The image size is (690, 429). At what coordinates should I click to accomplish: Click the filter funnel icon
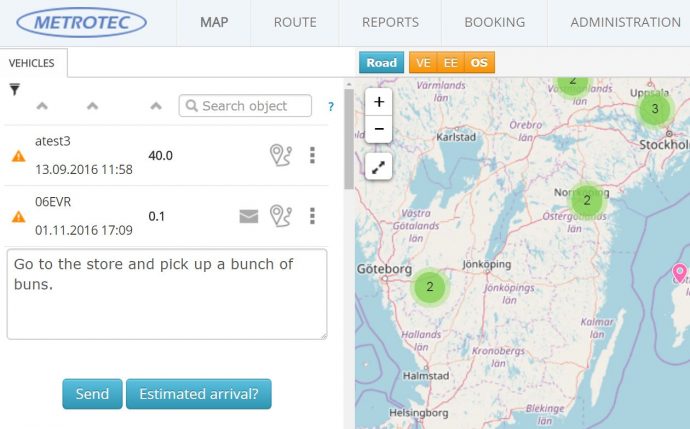tap(15, 89)
